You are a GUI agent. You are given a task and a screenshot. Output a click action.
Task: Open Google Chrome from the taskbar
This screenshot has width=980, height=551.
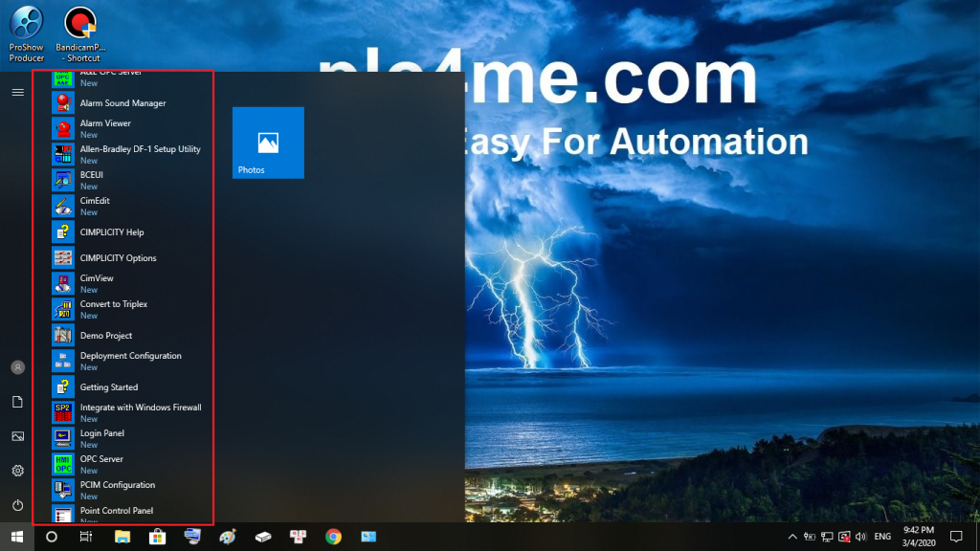[333, 537]
